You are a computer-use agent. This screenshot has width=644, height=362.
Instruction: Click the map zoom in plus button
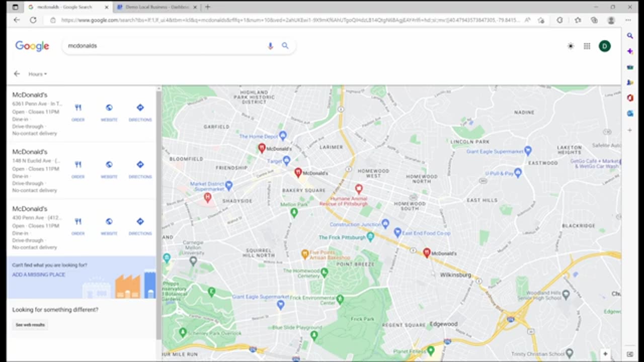[605, 354]
